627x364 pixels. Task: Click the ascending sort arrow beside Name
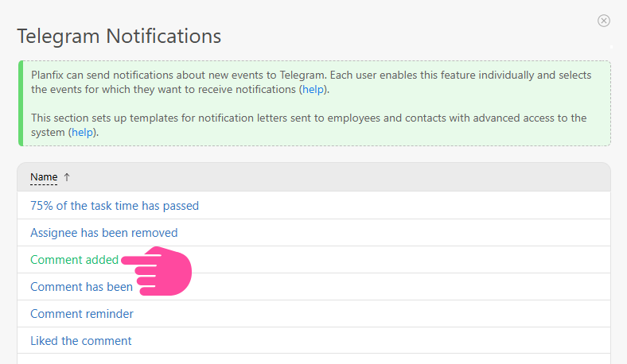click(x=67, y=177)
